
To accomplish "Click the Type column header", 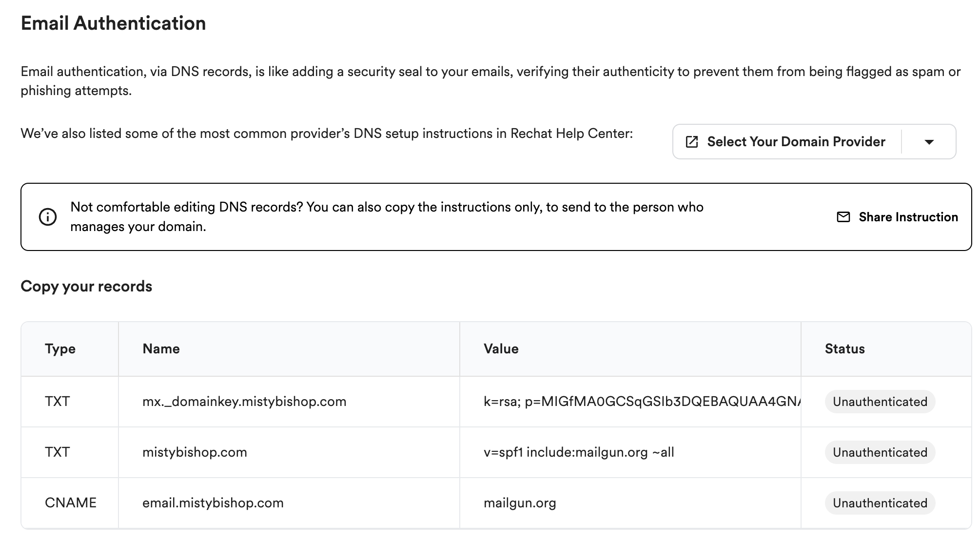I will point(60,349).
